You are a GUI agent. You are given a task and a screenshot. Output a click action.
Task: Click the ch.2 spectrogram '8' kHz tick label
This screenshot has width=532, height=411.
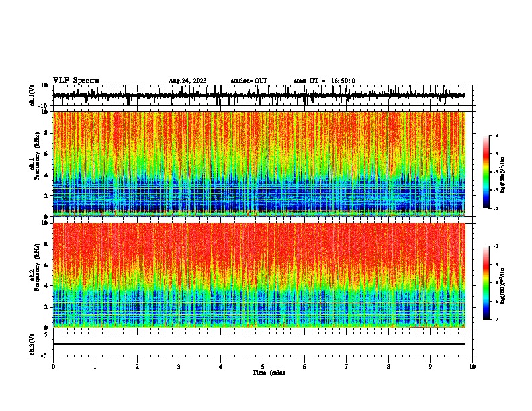pyautogui.click(x=46, y=244)
